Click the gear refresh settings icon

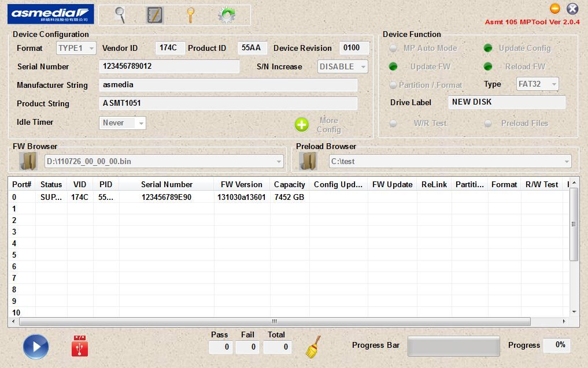coord(227,16)
